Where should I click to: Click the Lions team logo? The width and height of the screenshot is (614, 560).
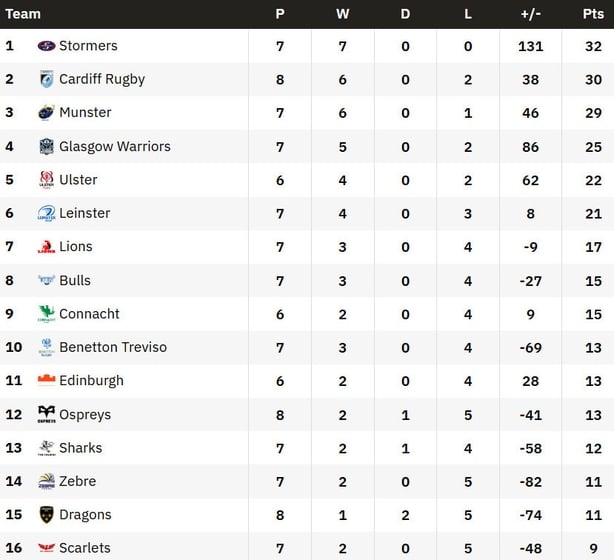[x=46, y=247]
